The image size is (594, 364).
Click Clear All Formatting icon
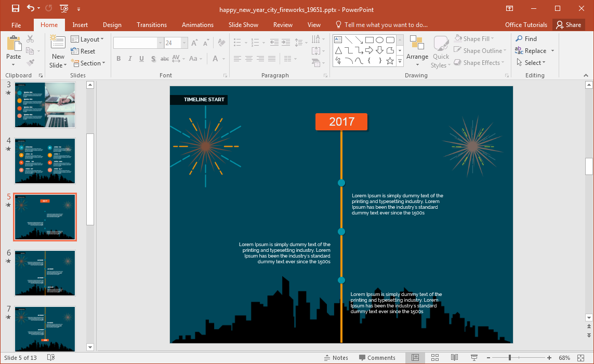coord(222,43)
